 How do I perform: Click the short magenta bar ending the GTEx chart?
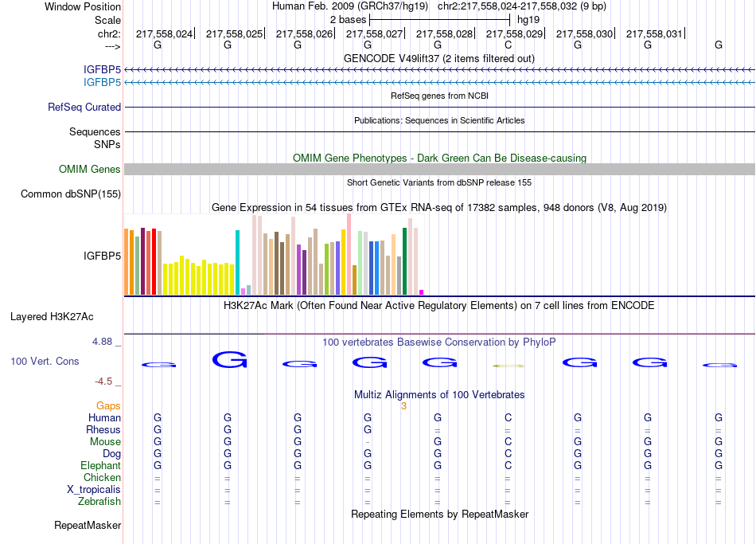422,292
